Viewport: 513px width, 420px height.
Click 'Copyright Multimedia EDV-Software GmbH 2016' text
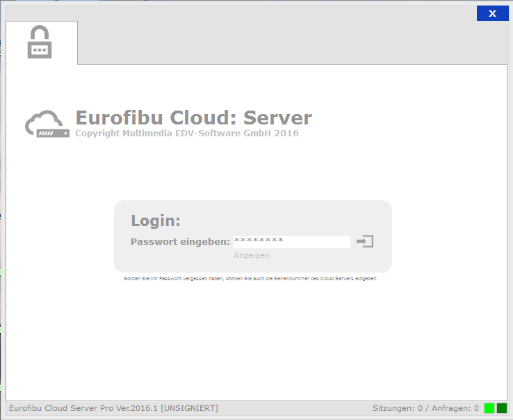pyautogui.click(x=187, y=134)
